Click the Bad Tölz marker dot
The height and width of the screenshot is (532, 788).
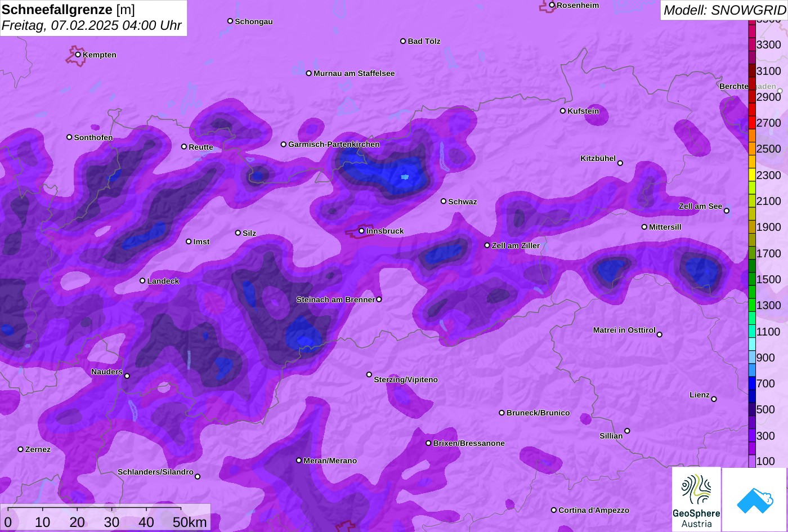pos(403,41)
